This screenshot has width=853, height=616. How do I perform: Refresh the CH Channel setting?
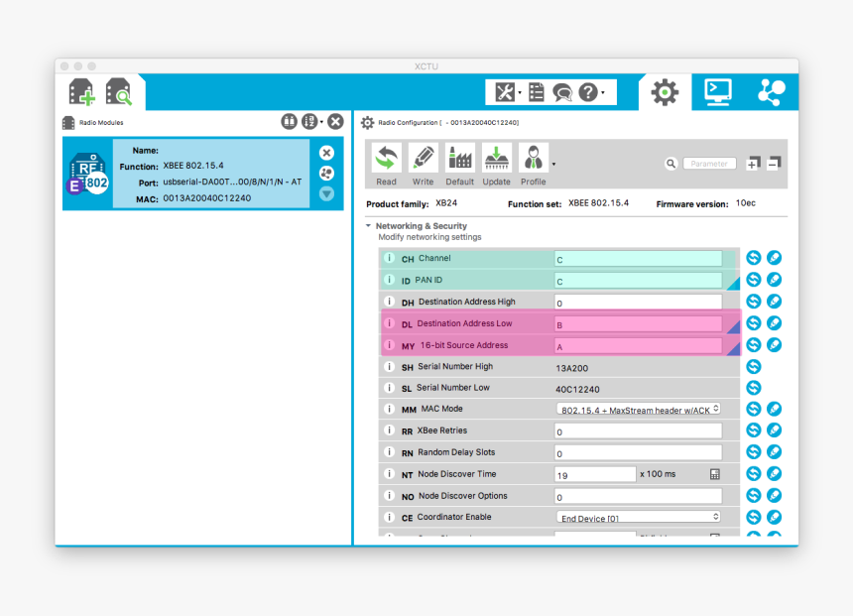(x=754, y=257)
